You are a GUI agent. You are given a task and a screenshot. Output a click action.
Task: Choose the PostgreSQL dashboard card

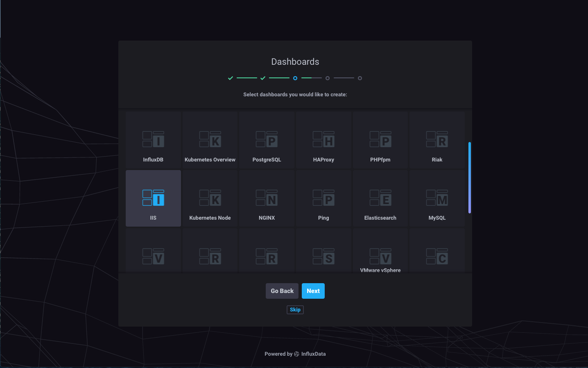267,140
